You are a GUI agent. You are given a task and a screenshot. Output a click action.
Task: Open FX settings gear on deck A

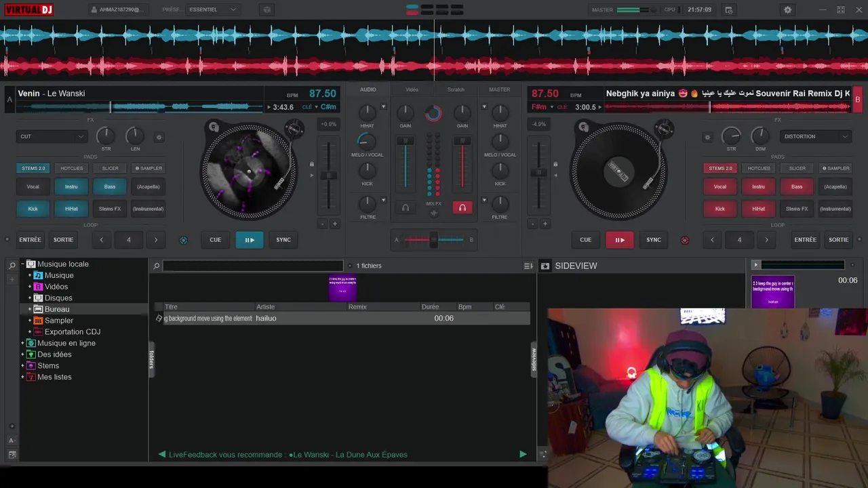coord(159,137)
